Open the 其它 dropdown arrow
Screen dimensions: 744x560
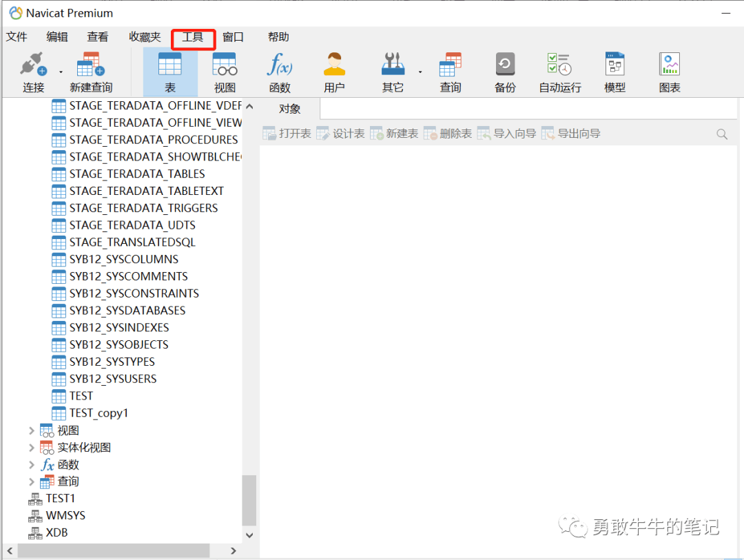click(x=420, y=72)
